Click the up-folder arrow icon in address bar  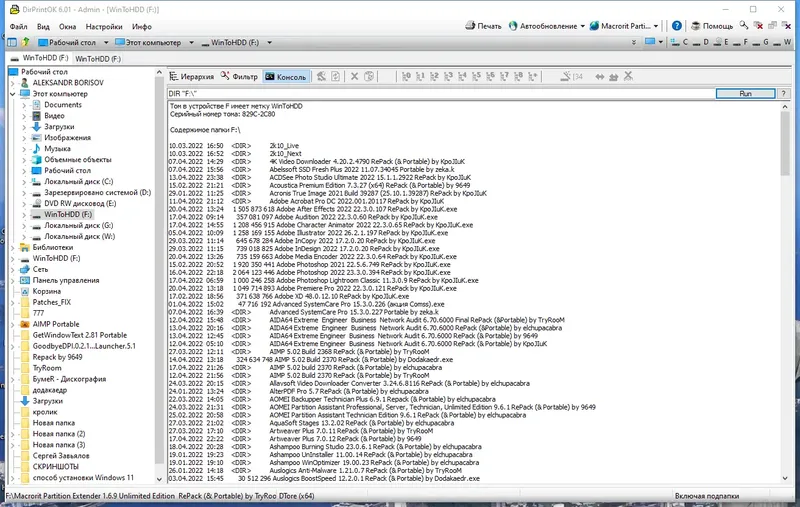pos(26,42)
